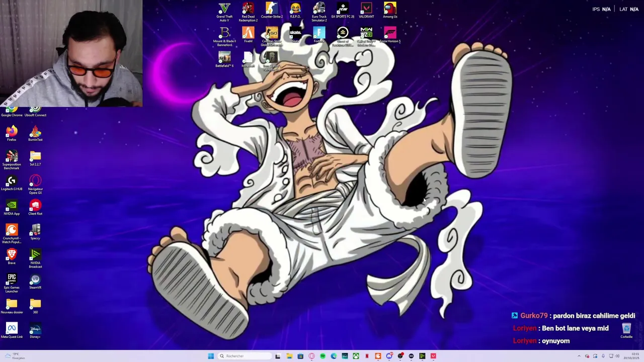Open Opera GX from the taskbar

click(x=311, y=356)
